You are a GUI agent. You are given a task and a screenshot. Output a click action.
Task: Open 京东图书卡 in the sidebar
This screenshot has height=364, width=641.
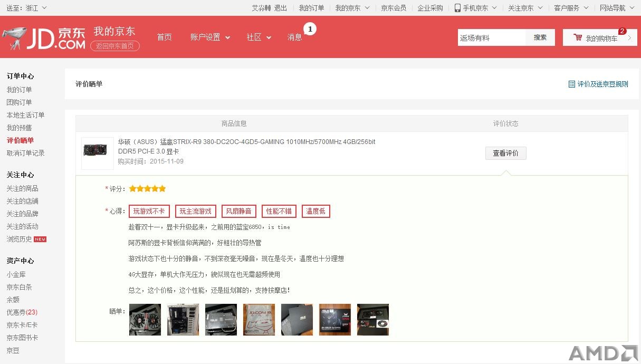22,338
